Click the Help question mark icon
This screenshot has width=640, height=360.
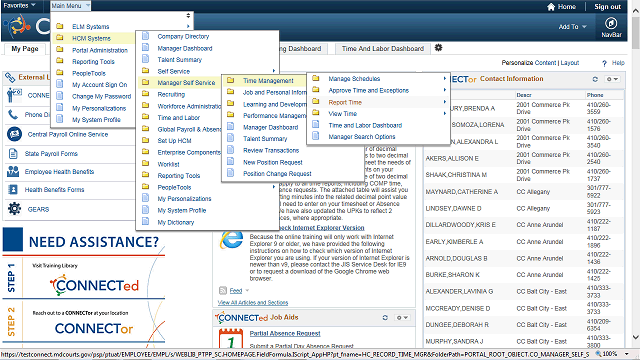pyautogui.click(x=604, y=63)
